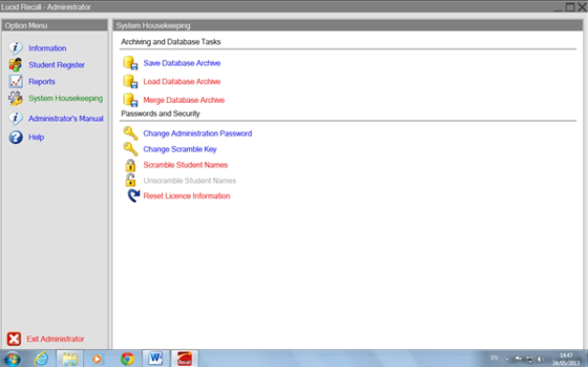Click the Load Database Archive disk icon
The height and width of the screenshot is (367, 588).
click(x=130, y=81)
